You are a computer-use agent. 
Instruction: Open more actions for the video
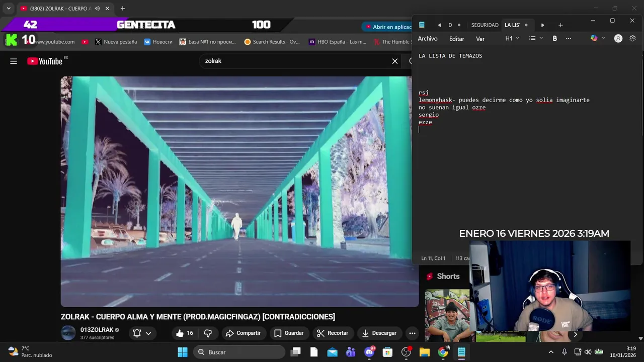tap(412, 333)
